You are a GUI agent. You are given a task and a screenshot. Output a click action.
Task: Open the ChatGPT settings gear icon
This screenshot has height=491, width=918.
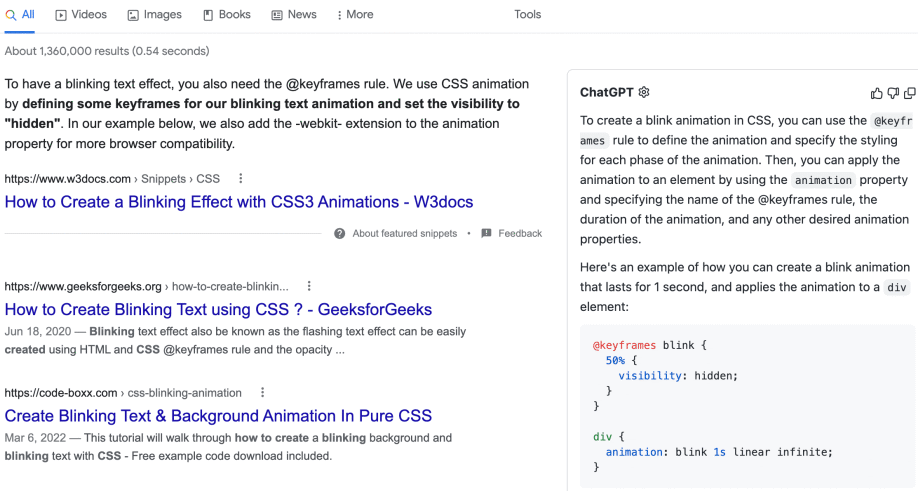click(x=644, y=92)
